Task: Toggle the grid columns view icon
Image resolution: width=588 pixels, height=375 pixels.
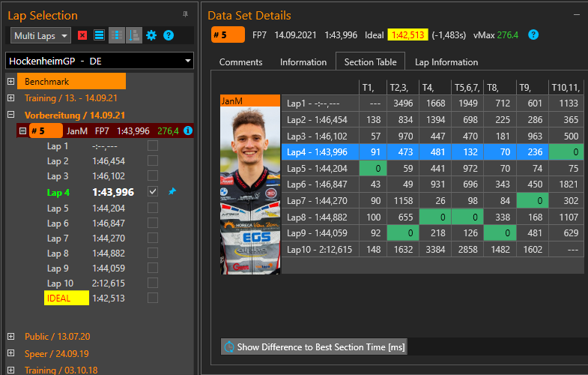Action: [x=116, y=35]
